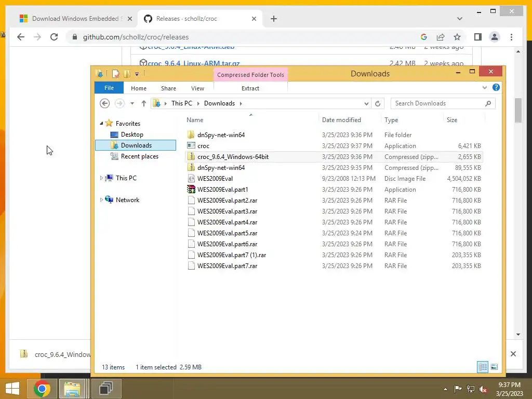This screenshot has width=532, height=399.
Task: Open Customize Quick Access Toolbar dropdown
Action: [x=137, y=74]
